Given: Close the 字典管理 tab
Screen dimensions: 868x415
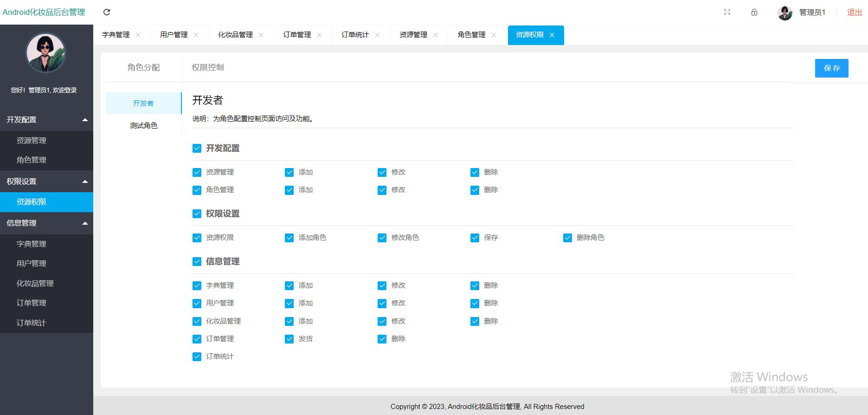Looking at the screenshot, I should 138,35.
